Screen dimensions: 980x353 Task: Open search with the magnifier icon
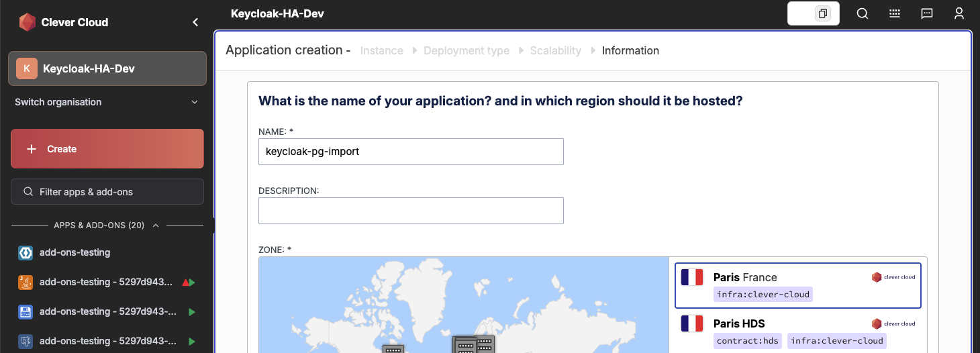863,13
